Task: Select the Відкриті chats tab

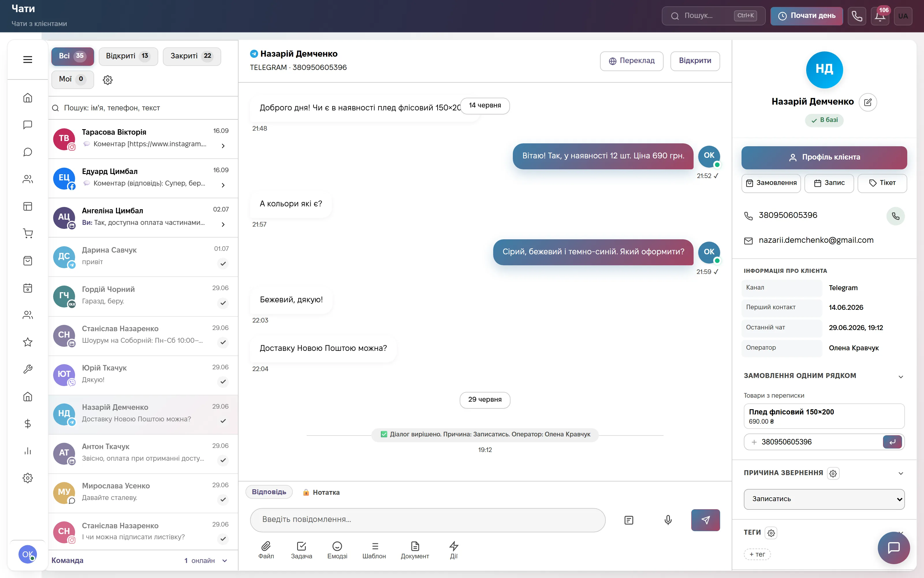Action: click(128, 56)
